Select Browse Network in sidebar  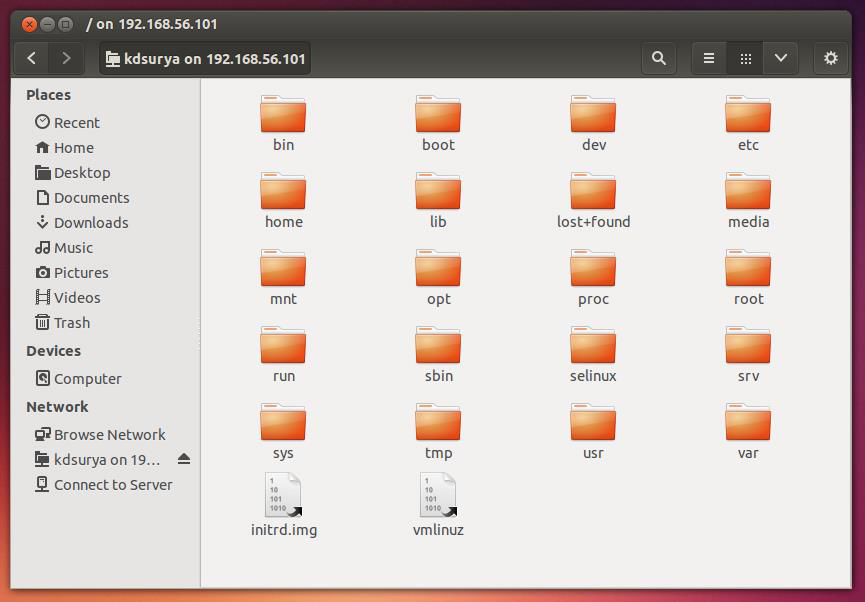(x=109, y=435)
